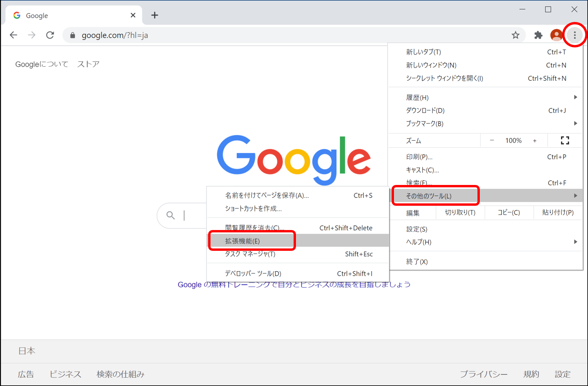Click コピー(C) in the edit row
This screenshot has width=588, height=386.
509,212
